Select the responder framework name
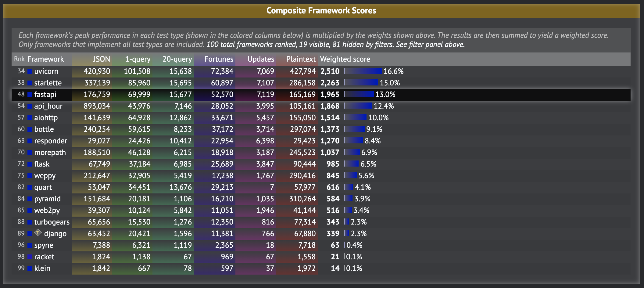The height and width of the screenshot is (288, 644). click(51, 141)
